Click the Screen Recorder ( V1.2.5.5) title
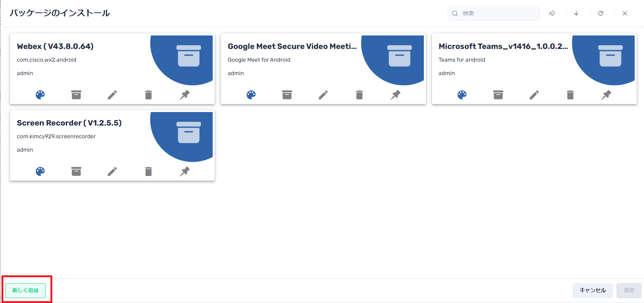644x303 pixels. click(69, 123)
